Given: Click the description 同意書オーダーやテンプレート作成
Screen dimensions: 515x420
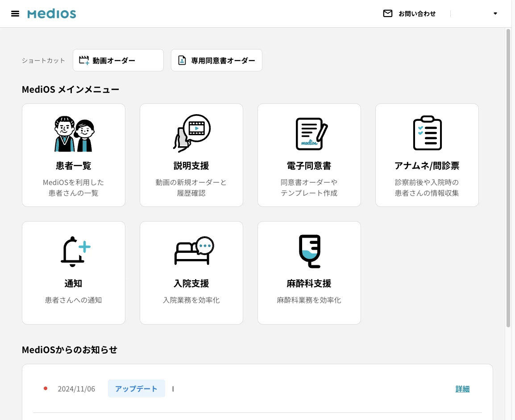Looking at the screenshot, I should pos(309,188).
